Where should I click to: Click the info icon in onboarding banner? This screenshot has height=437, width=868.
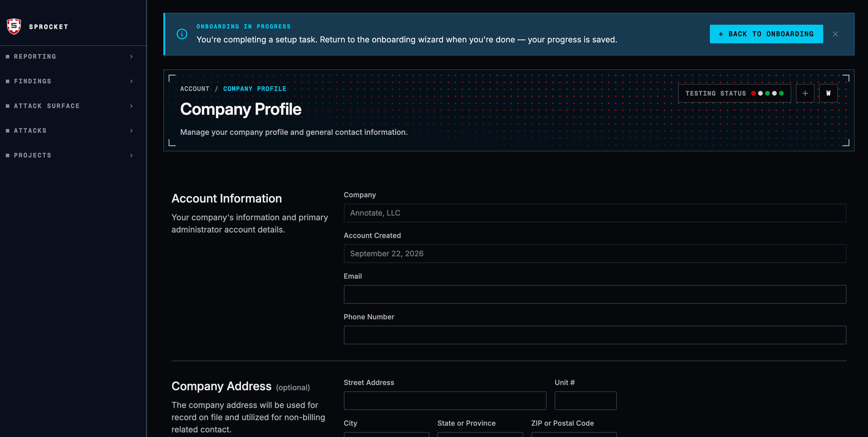pos(182,34)
